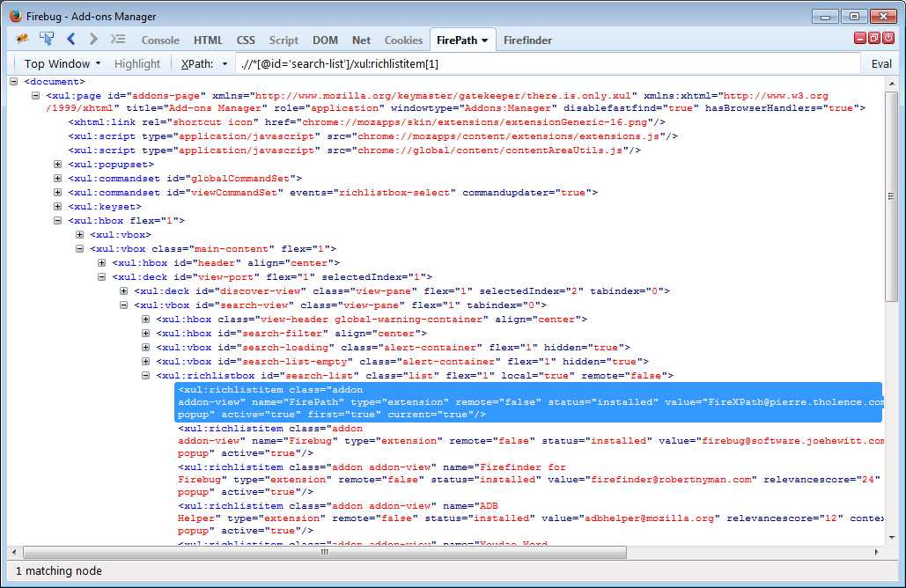Click the Firebug bug icon

[x=23, y=40]
